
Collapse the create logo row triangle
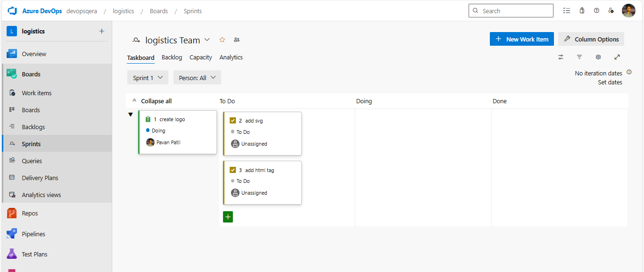point(131,115)
